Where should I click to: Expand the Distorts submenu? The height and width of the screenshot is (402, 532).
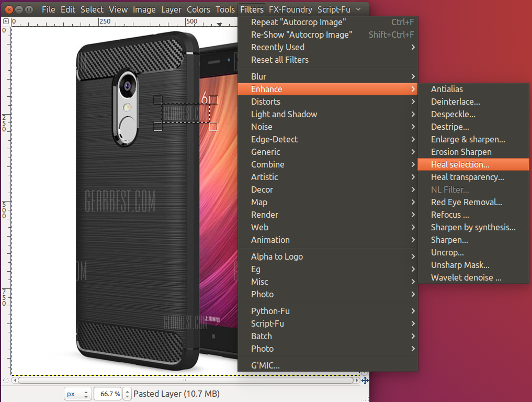pos(328,102)
